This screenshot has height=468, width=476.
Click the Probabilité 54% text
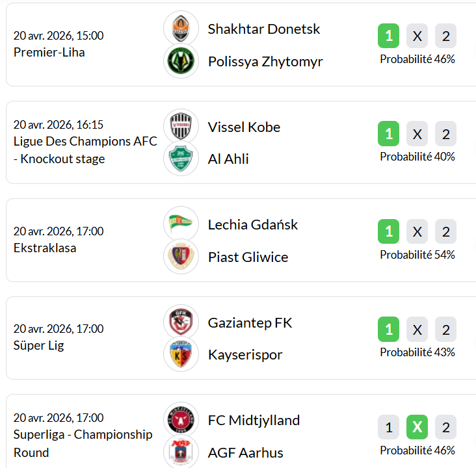417,255
